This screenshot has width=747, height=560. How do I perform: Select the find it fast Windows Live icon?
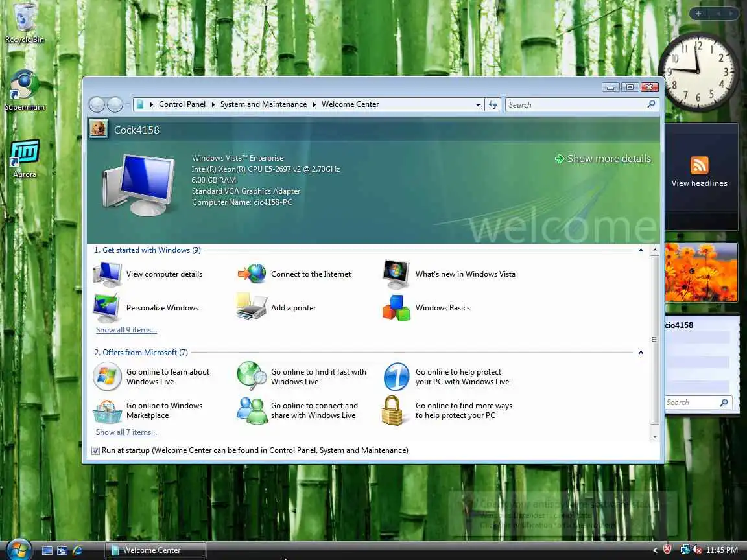[252, 376]
